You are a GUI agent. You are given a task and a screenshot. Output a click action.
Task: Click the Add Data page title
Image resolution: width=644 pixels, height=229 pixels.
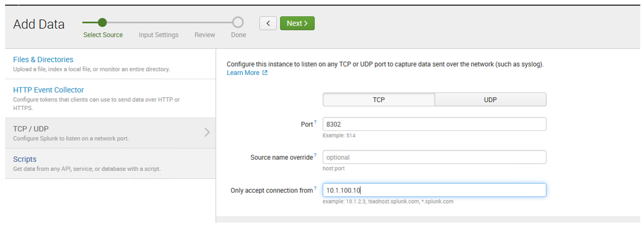(39, 25)
